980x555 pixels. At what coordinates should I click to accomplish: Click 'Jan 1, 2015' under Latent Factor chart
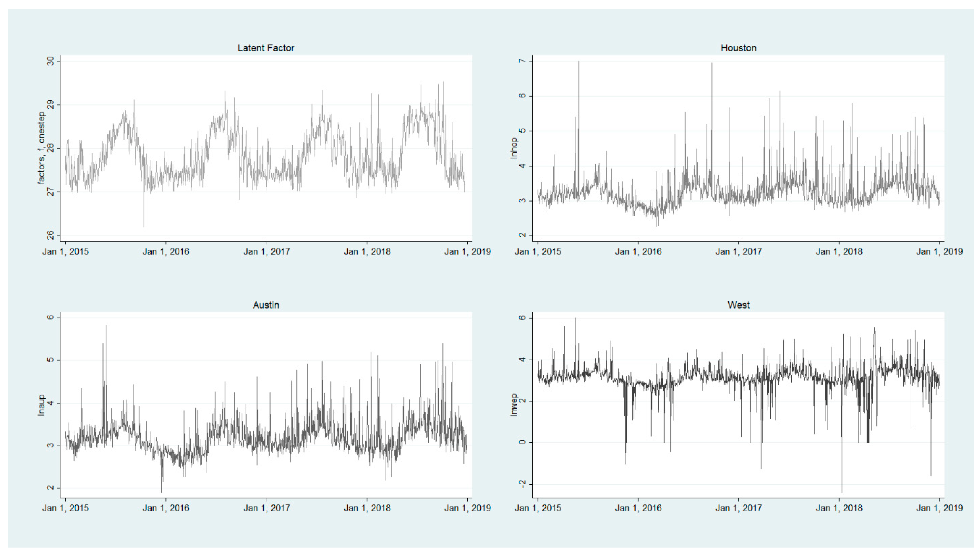65,251
